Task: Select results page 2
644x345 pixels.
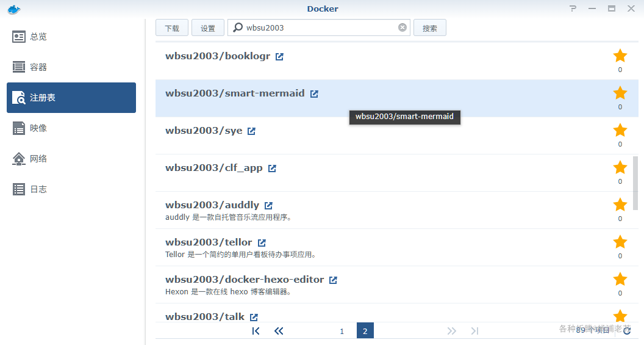Action: (x=365, y=330)
